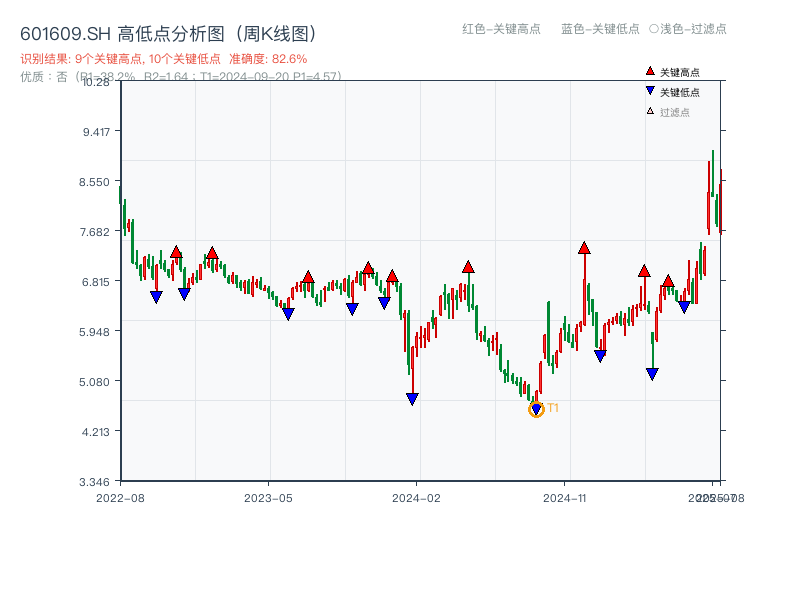The width and height of the screenshot is (800, 600).
Task: Click the 9.417 y-axis label
Action: 96,132
